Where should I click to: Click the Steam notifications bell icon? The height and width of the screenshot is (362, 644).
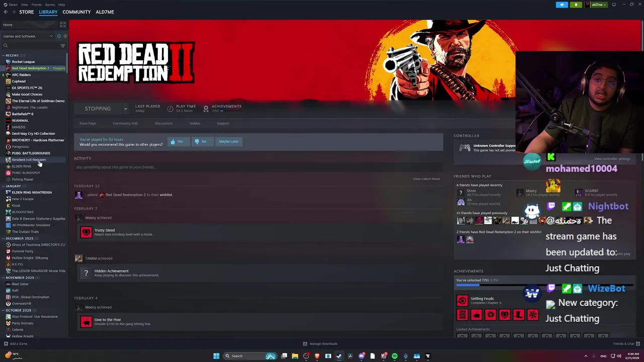click(576, 5)
